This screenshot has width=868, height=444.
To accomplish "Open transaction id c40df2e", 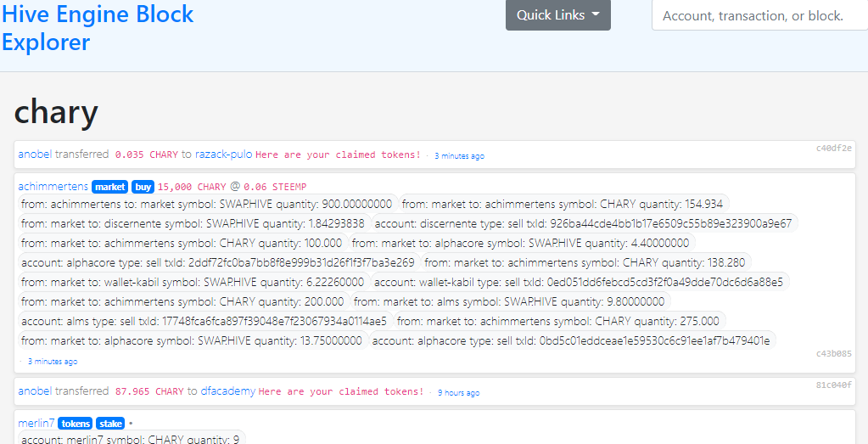I will click(834, 149).
